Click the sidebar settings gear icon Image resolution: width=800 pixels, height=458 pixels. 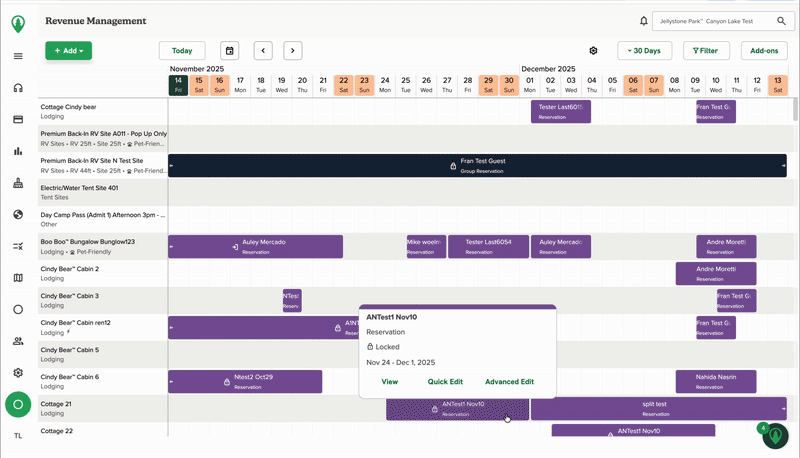click(18, 372)
